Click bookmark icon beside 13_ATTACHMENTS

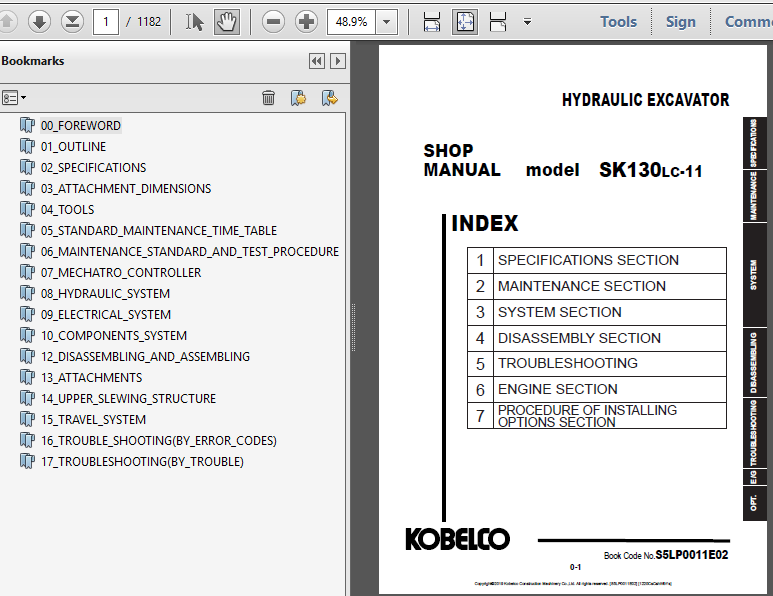tap(27, 377)
